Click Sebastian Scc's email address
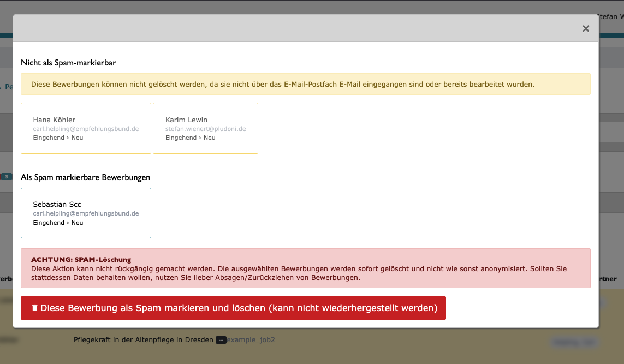Image resolution: width=624 pixels, height=364 pixels. click(86, 213)
